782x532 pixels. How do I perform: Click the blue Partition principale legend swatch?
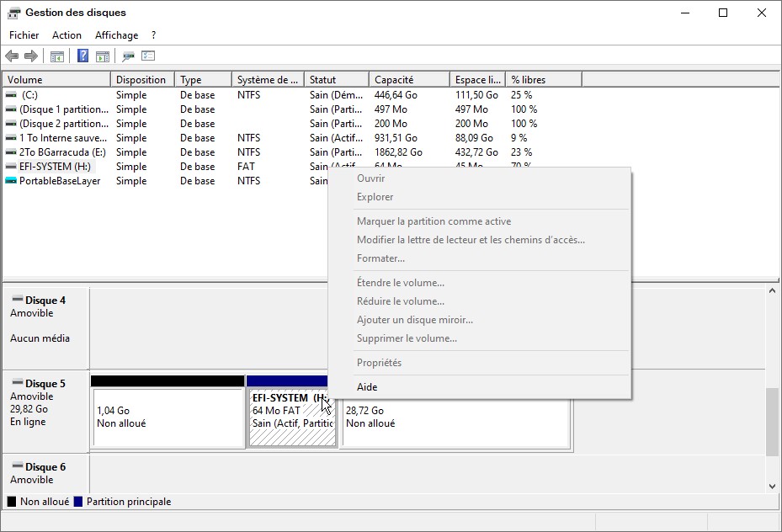[79, 502]
